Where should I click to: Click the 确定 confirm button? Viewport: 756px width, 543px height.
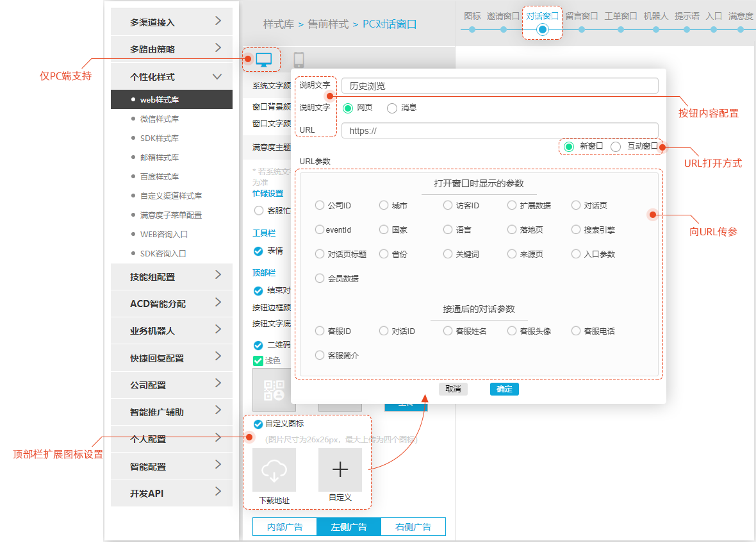pos(504,389)
